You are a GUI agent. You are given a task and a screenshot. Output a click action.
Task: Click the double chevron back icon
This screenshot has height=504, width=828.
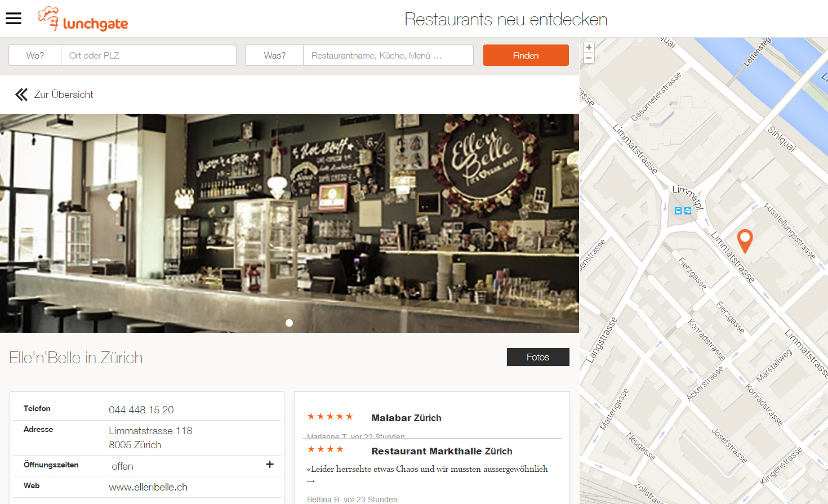click(21, 95)
